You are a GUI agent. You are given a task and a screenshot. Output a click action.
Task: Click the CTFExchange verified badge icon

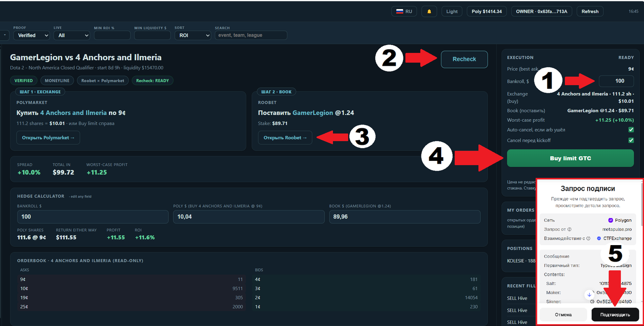coord(599,238)
